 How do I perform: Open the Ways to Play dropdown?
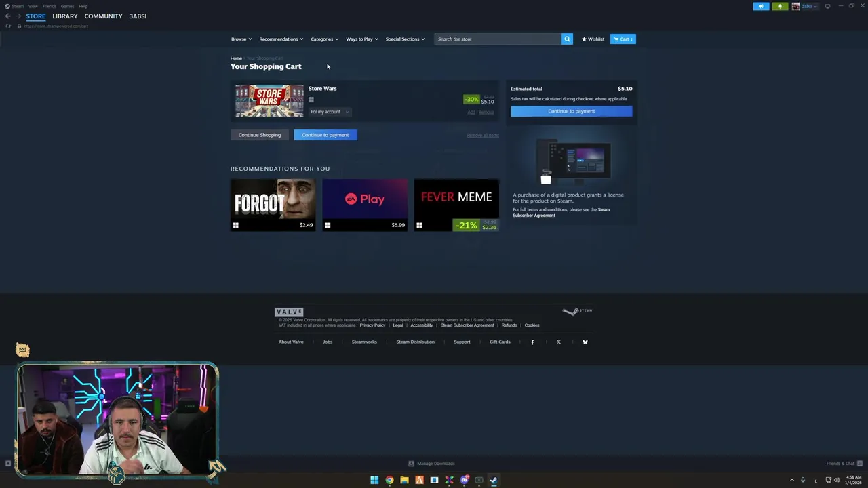click(362, 39)
